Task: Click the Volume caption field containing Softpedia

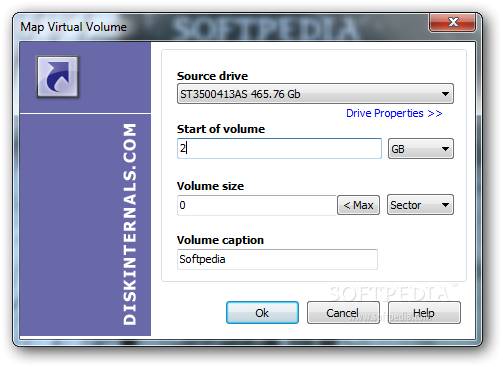Action: pyautogui.click(x=277, y=259)
